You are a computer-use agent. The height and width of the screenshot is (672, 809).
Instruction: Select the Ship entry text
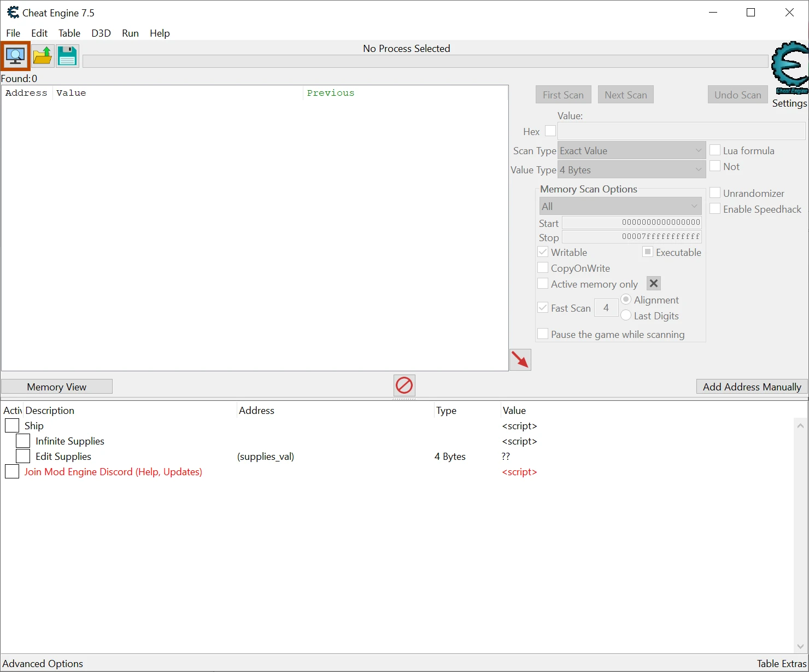click(34, 426)
